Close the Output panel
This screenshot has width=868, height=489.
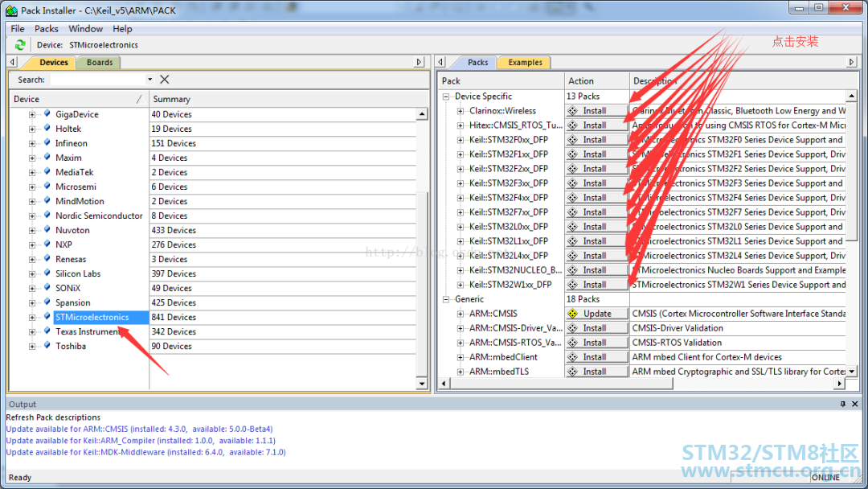click(x=854, y=405)
